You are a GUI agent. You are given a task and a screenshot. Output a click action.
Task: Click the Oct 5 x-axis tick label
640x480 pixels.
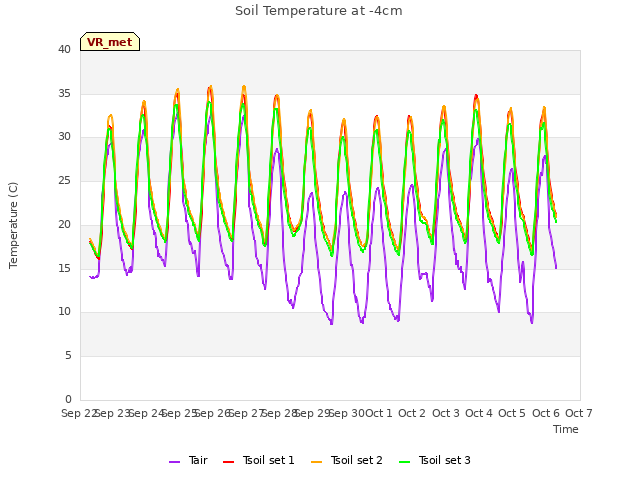512,413
